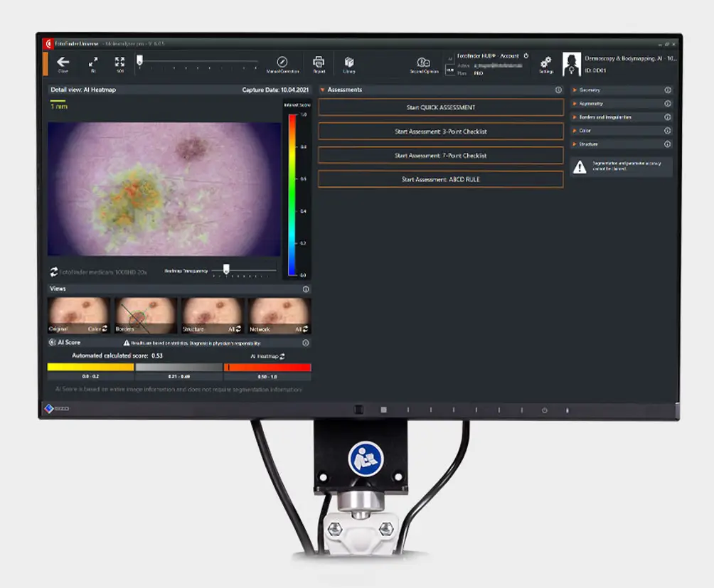This screenshot has height=588, width=714.
Task: Open the Report printing function
Action: 319,63
